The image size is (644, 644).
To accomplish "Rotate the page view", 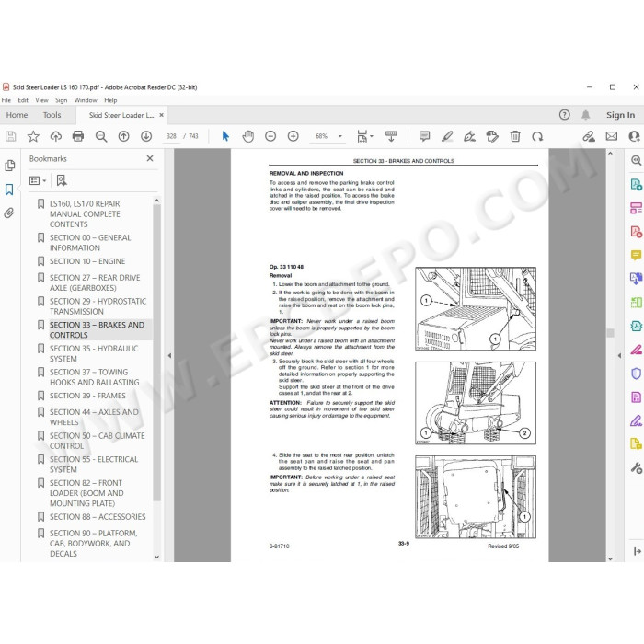I will pos(537,136).
